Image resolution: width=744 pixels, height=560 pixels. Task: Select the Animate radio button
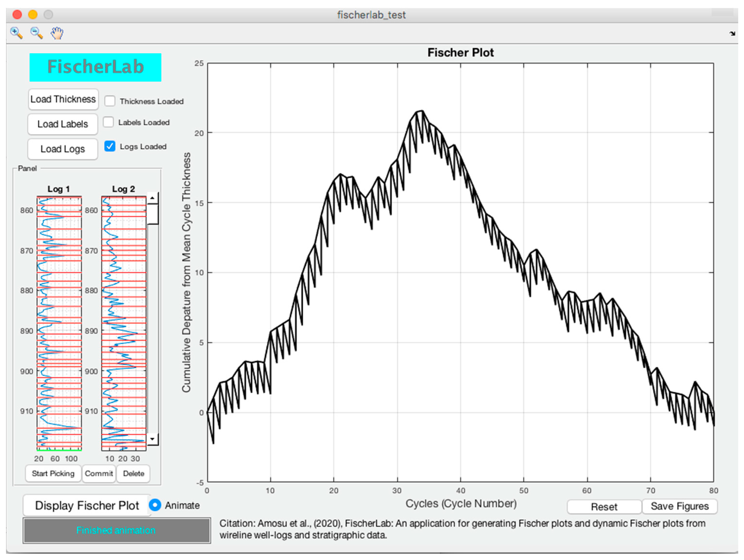(x=155, y=505)
